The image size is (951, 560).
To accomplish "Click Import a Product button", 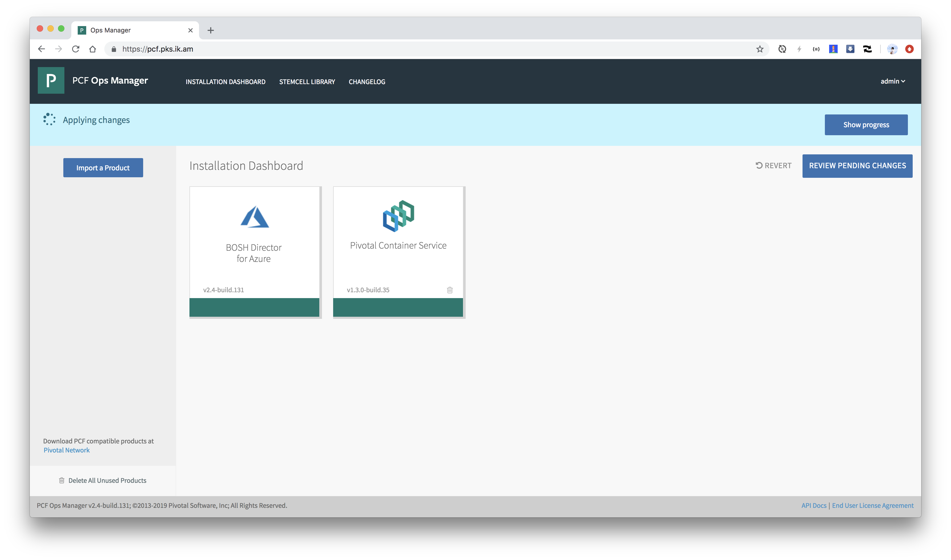I will [x=103, y=167].
